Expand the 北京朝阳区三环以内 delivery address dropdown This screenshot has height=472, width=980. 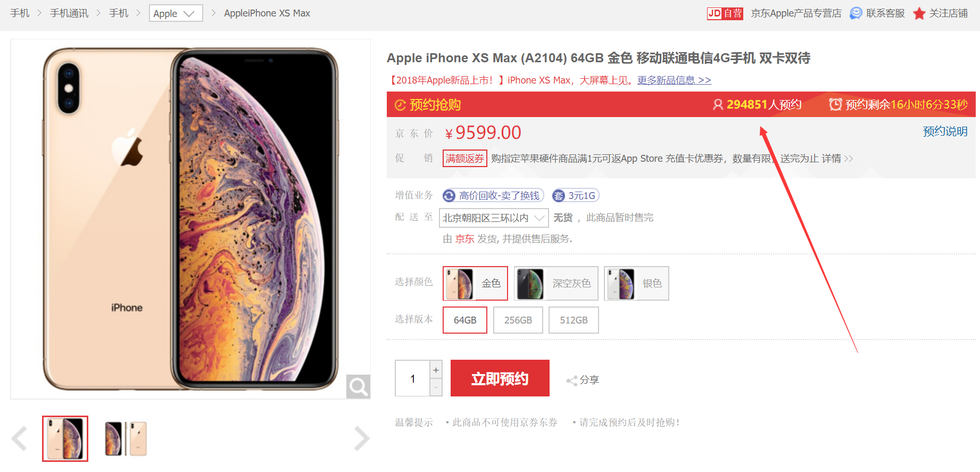(x=494, y=218)
